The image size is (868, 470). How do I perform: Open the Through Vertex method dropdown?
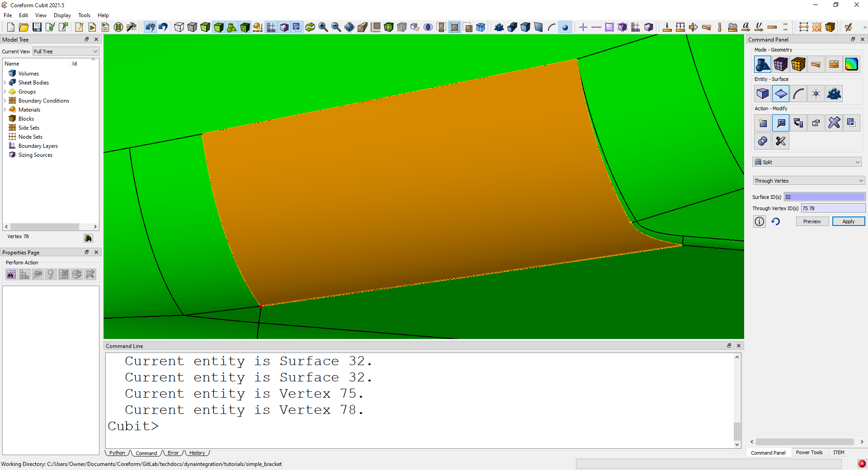tap(808, 181)
